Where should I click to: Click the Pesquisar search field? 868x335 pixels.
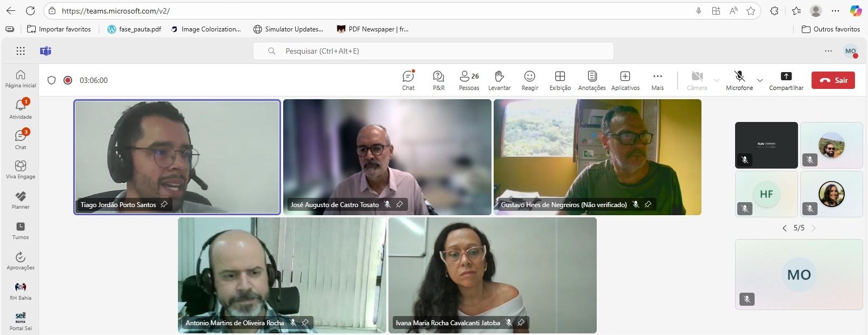click(433, 51)
